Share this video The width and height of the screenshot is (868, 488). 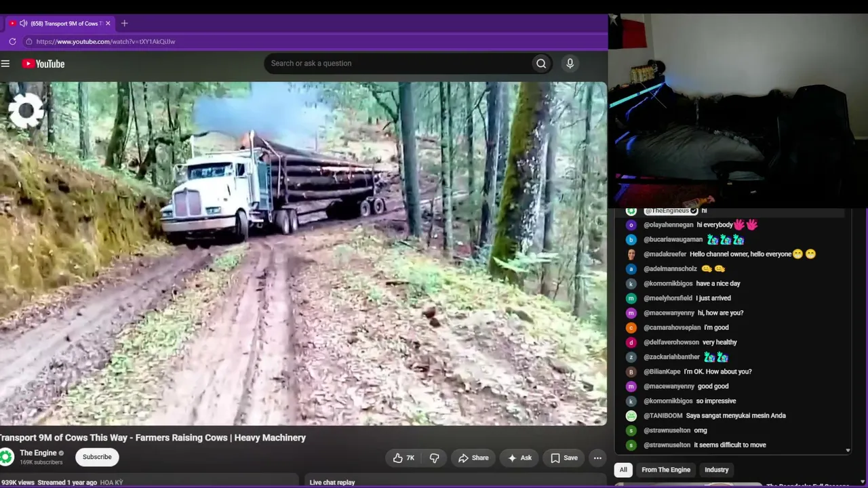click(473, 458)
